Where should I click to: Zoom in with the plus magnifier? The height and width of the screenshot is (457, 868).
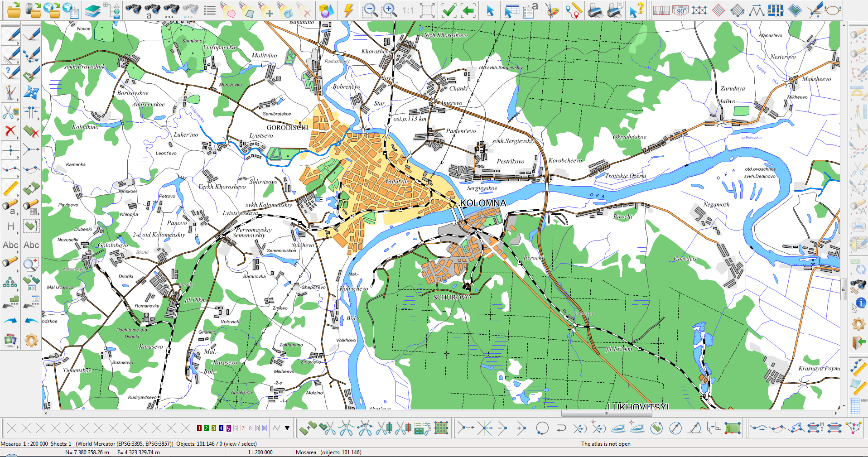[389, 10]
